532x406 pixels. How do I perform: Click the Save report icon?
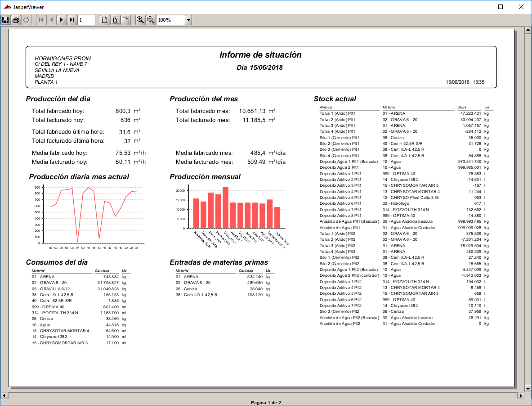tap(5, 20)
